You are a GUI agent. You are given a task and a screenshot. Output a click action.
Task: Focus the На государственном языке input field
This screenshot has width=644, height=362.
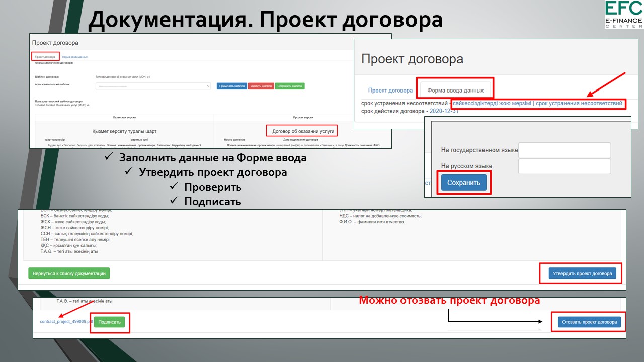565,150
